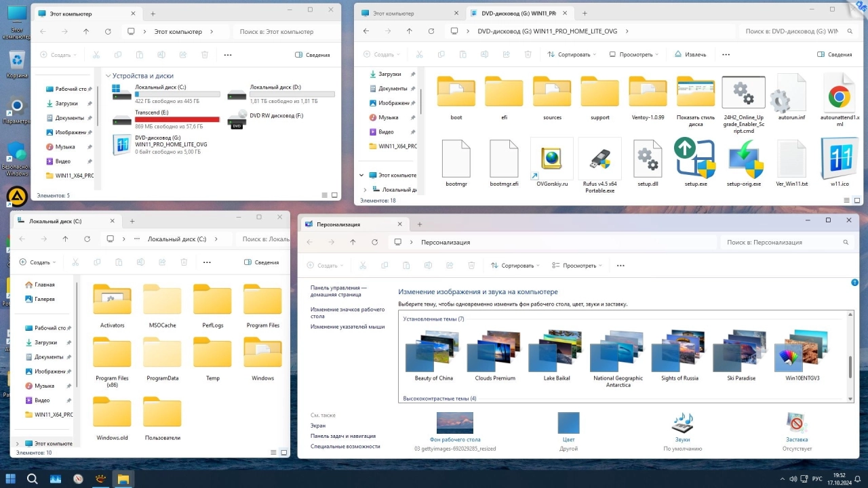Expand address path chevron in Этот компьютер window

[211, 32]
